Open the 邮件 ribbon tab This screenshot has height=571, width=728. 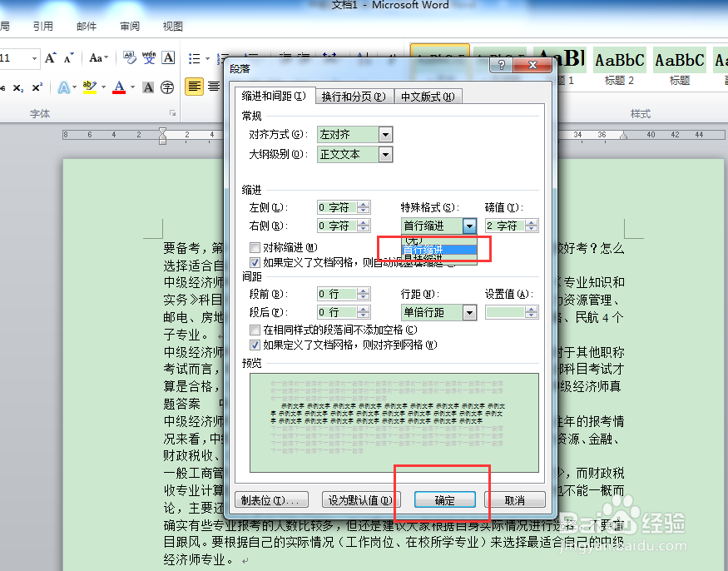click(x=87, y=27)
